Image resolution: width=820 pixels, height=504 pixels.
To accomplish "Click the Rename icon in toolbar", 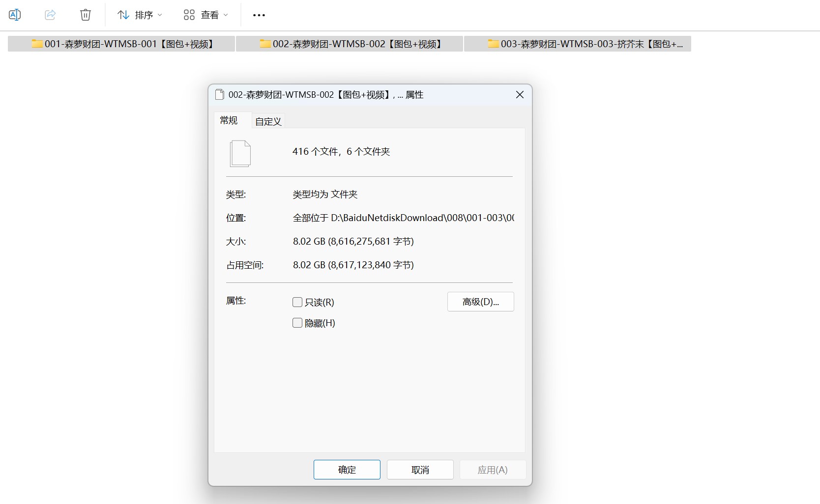I will (x=15, y=15).
